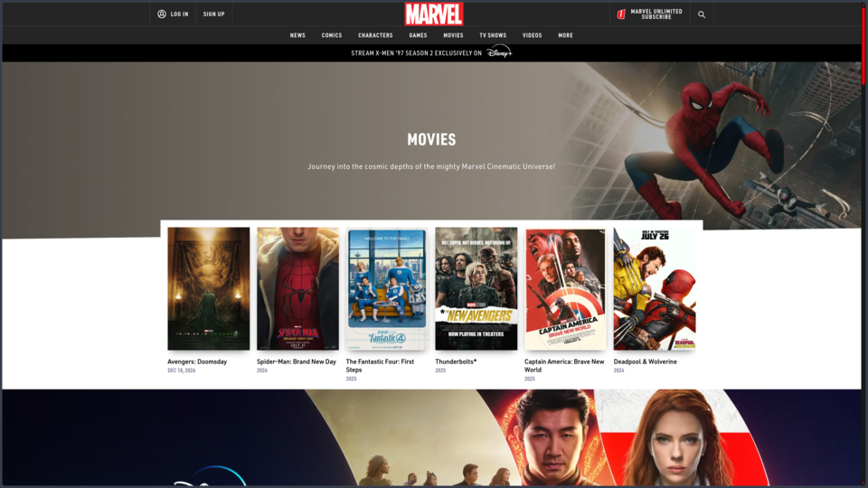This screenshot has height=488, width=868.
Task: Click the Disney+ logo in banner
Action: pos(499,52)
